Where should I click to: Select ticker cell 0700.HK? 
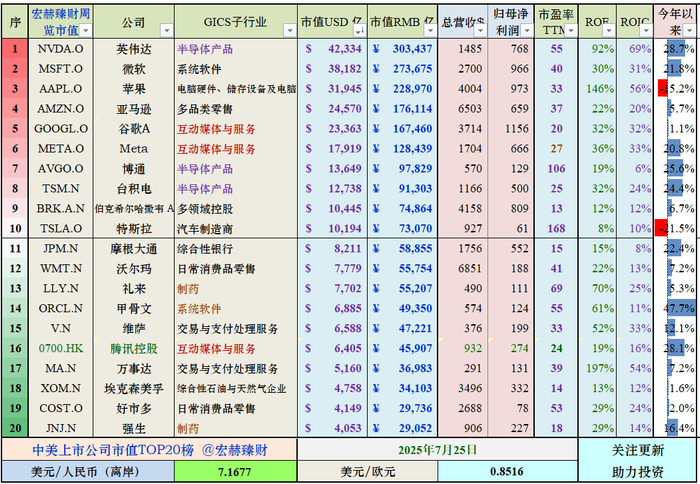(61, 348)
